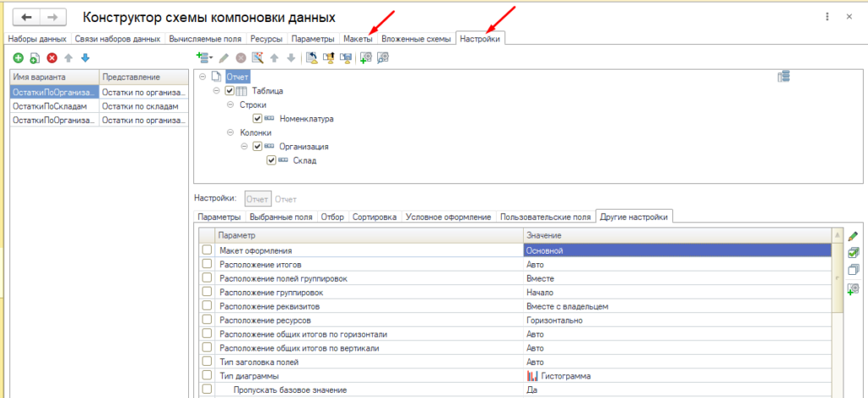Open the Пользовательские поля tab

(x=545, y=217)
